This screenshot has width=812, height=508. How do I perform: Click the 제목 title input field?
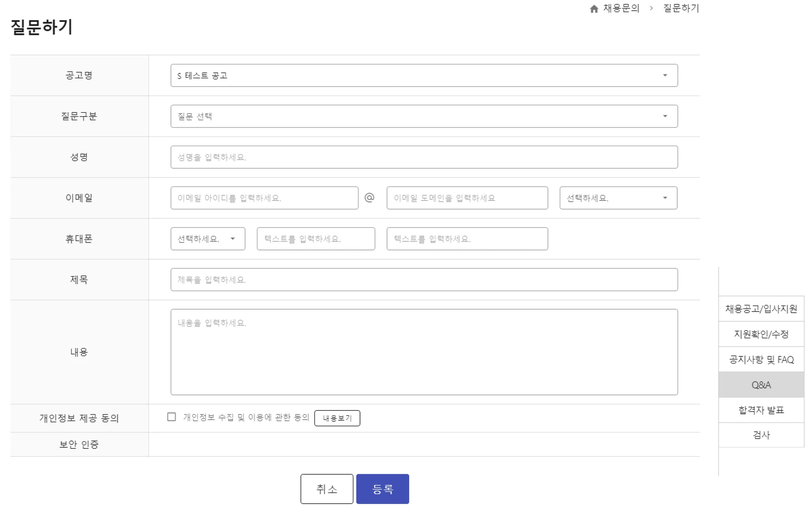(424, 280)
